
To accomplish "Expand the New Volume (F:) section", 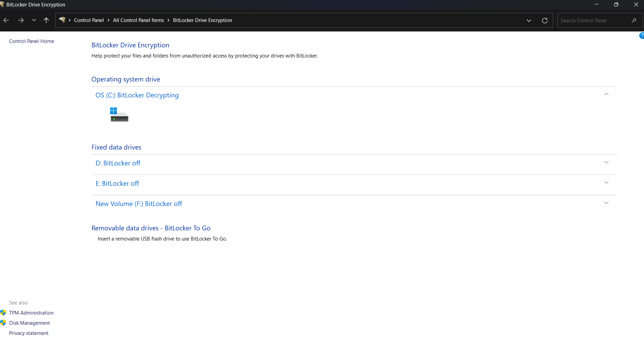I will click(x=606, y=203).
